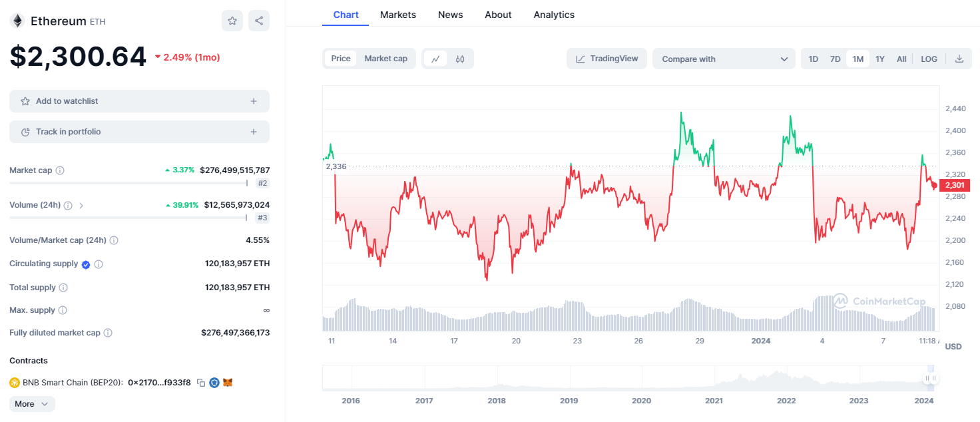
Task: Click Track in portfolio button
Action: point(139,132)
